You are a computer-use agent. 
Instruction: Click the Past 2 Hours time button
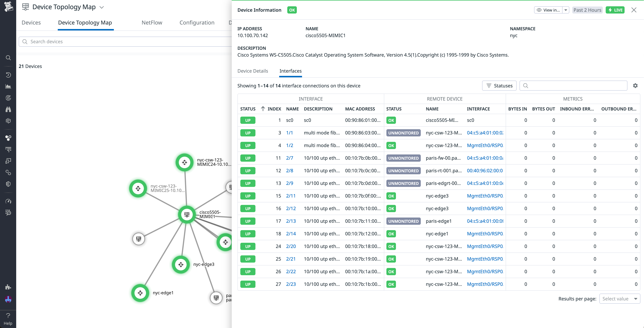click(x=587, y=10)
